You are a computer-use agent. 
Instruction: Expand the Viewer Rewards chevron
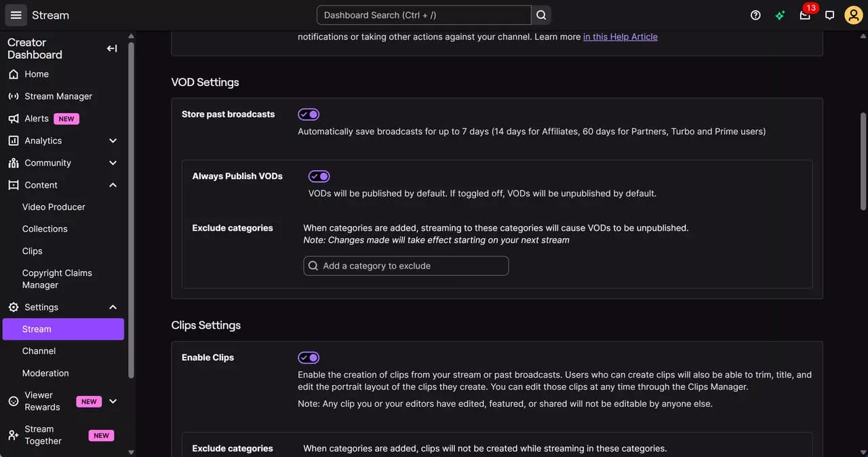pyautogui.click(x=113, y=401)
